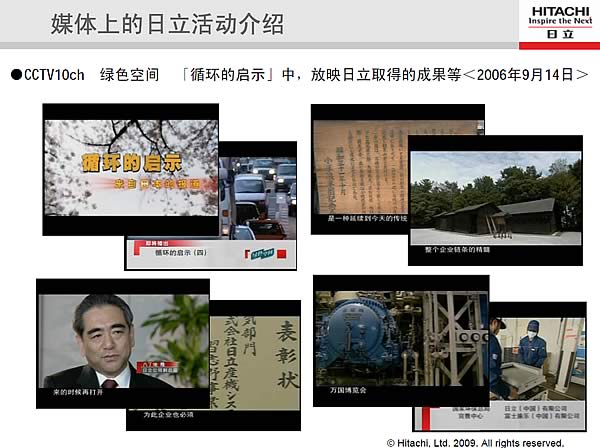600x448 pixels.
Task: Open the blue industrial machinery thumbnail
Action: (x=401, y=338)
